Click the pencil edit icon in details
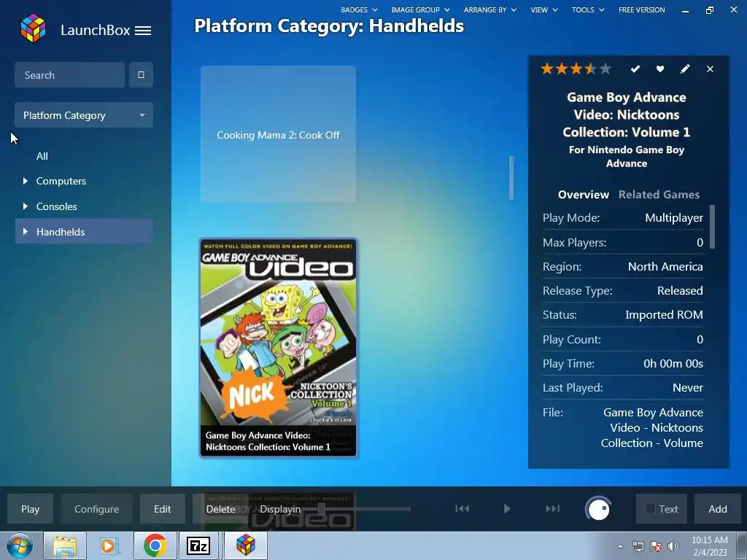Image resolution: width=747 pixels, height=560 pixels. coord(684,69)
